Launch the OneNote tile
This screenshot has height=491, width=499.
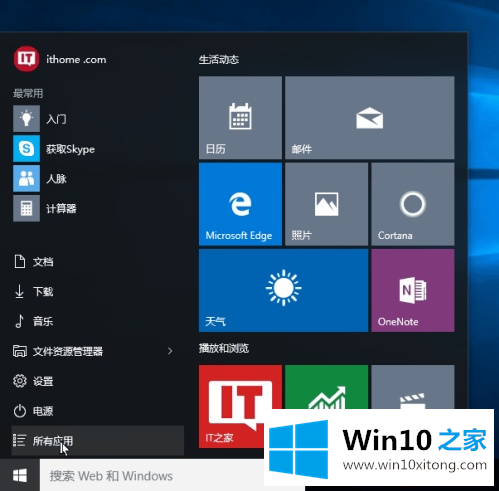coord(413,290)
